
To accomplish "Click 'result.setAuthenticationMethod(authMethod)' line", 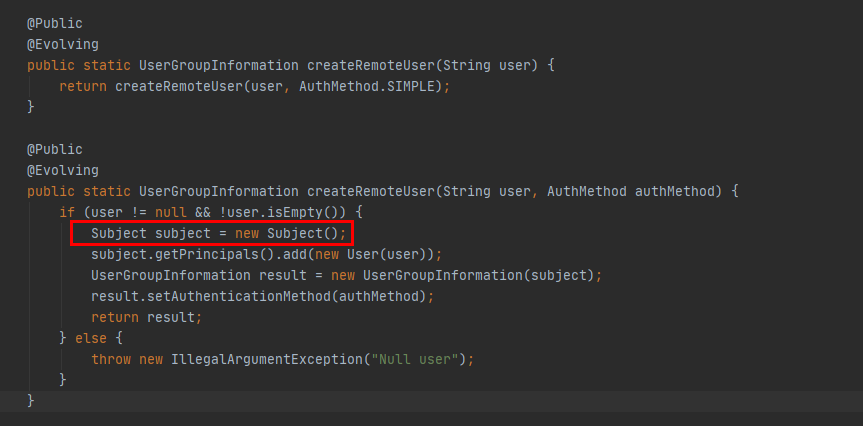I will (x=259, y=296).
